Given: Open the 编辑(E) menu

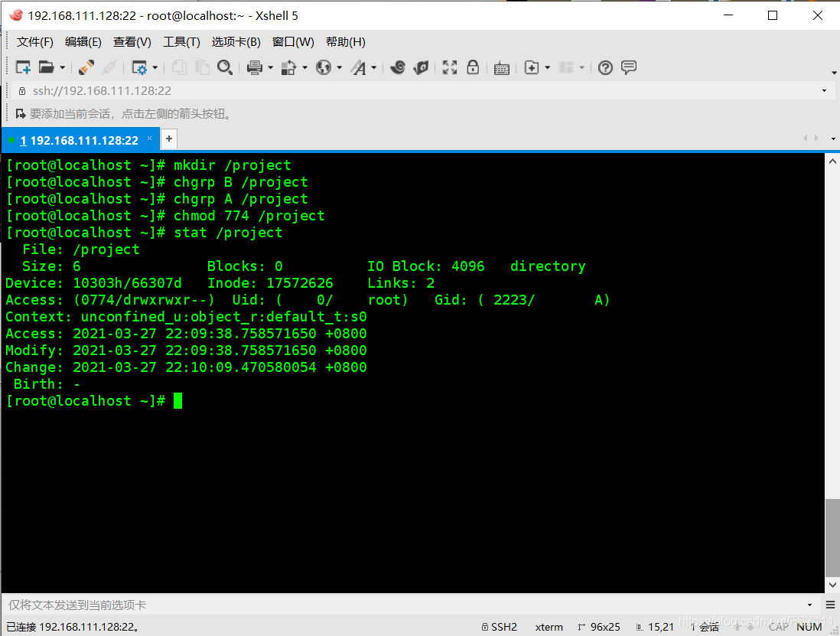Looking at the screenshot, I should [83, 42].
